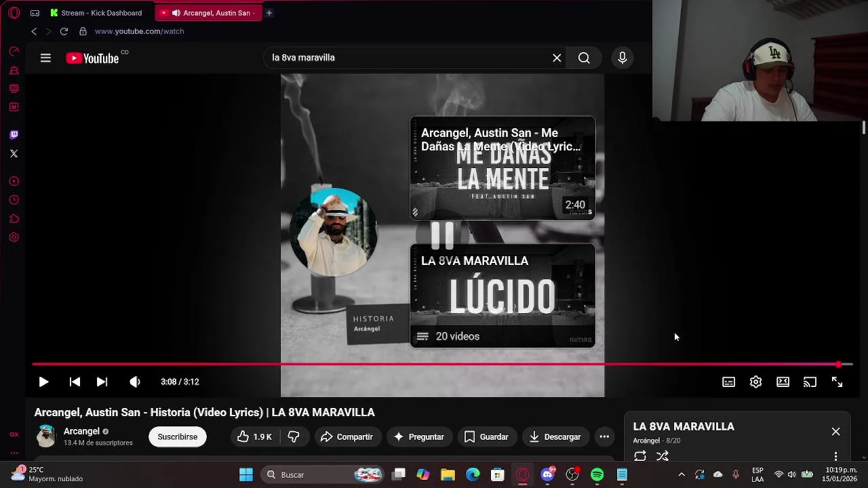Image resolution: width=868 pixels, height=488 pixels.
Task: Open playlist options three-dot menu
Action: (x=835, y=457)
